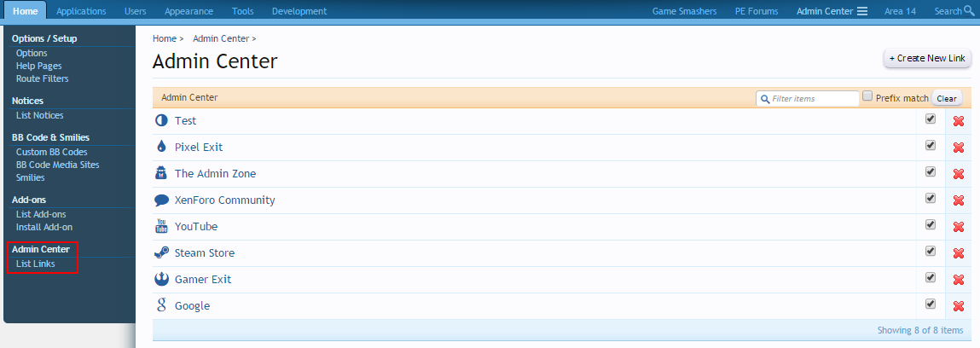Click the speech bubble icon for XenForo Community
Screen dimensions: 980x348
point(161,200)
